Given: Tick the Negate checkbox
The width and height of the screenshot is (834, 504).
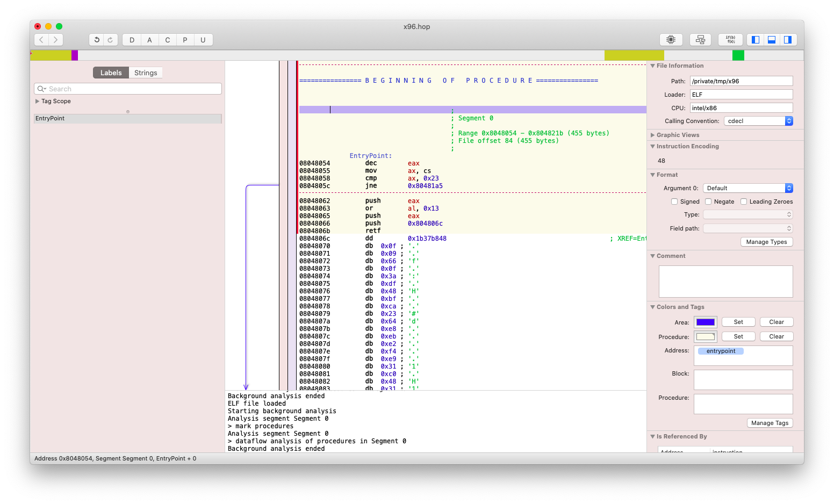Looking at the screenshot, I should point(708,201).
